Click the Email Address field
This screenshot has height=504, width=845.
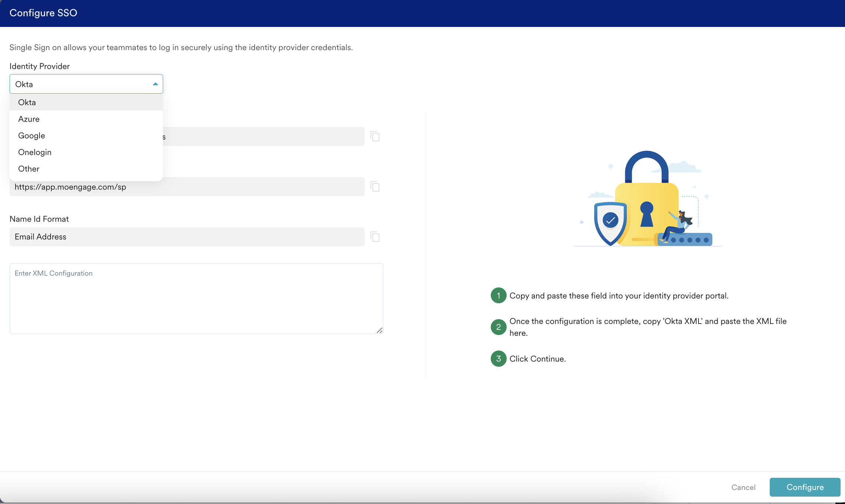tap(187, 237)
